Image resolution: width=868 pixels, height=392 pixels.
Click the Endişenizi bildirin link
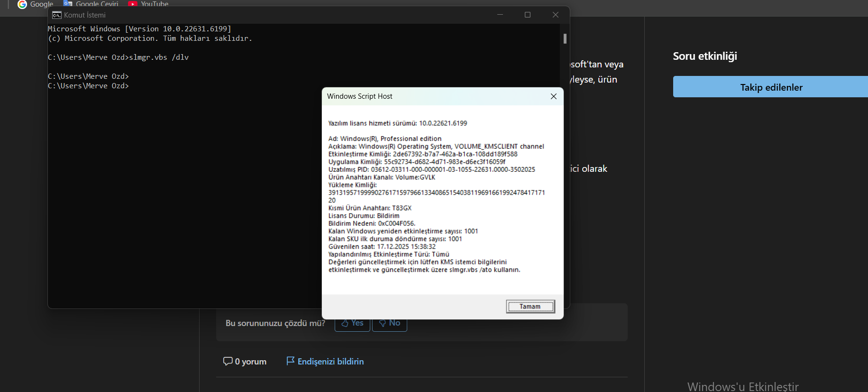click(325, 362)
